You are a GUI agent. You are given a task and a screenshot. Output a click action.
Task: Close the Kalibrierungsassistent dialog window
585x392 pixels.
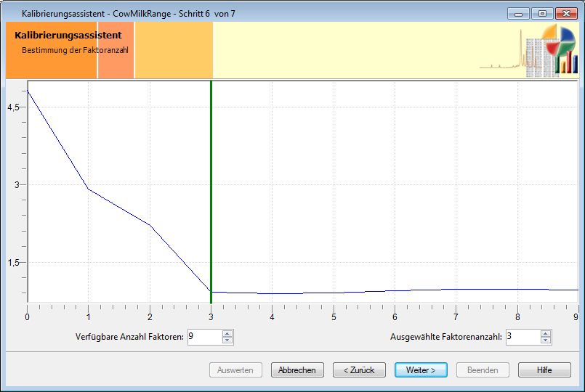(565, 13)
